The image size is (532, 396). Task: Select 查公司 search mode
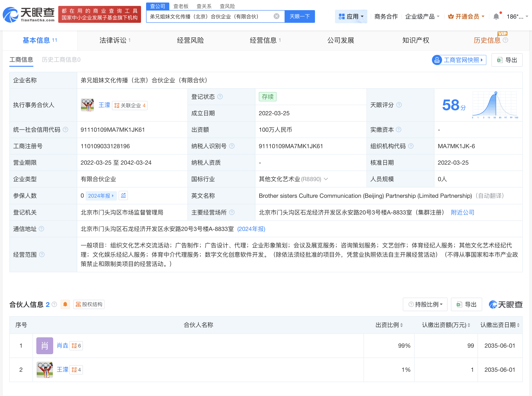157,6
